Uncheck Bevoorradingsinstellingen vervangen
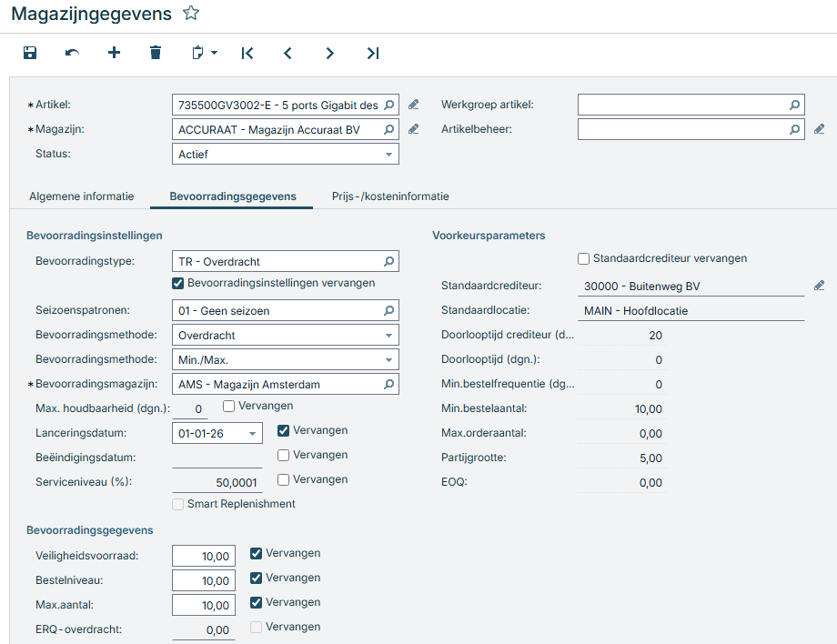 click(x=177, y=283)
